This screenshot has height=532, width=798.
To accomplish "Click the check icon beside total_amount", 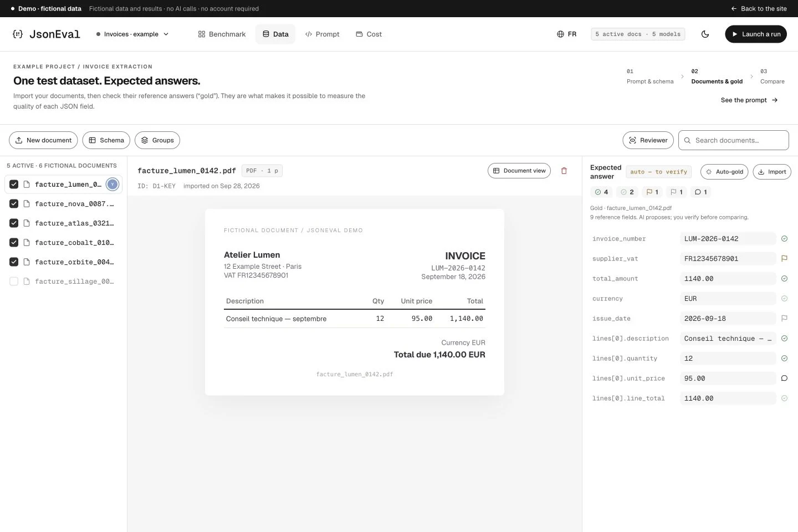I will pyautogui.click(x=784, y=279).
